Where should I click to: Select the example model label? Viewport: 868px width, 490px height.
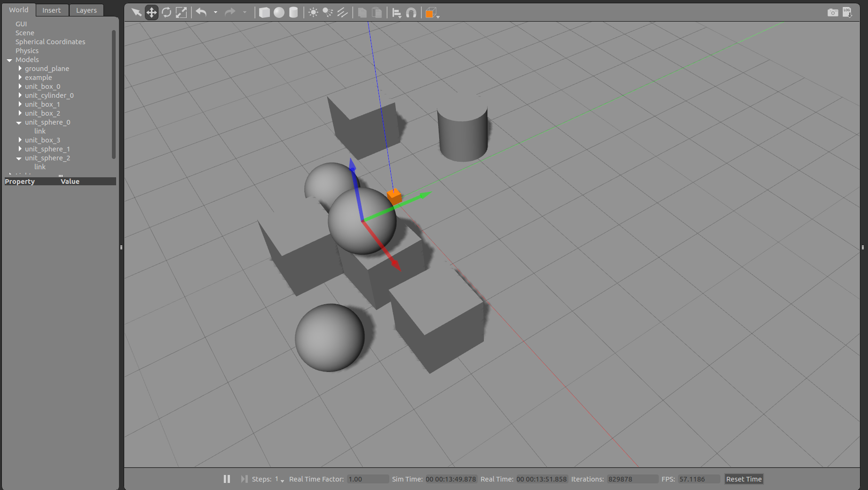[x=39, y=78]
